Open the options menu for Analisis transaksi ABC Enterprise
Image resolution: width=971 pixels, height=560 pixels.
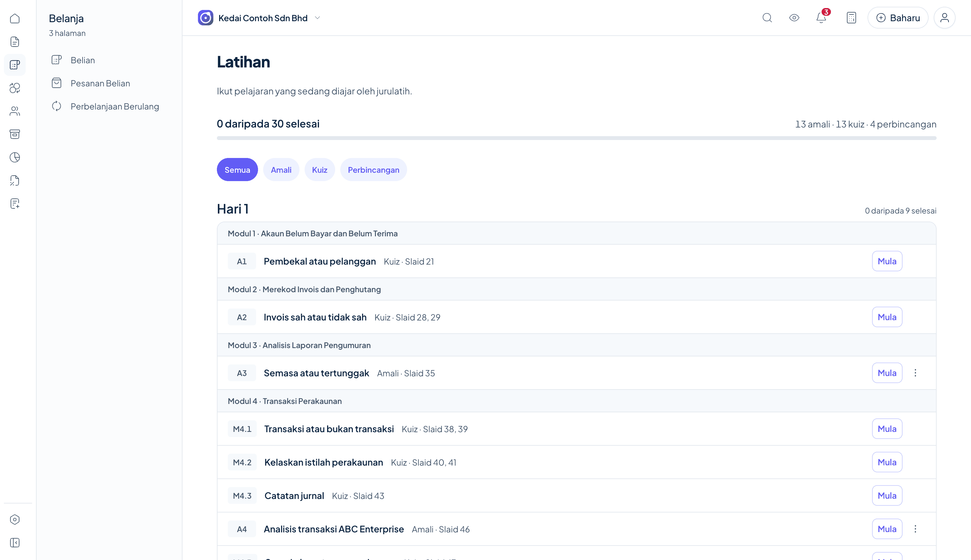915,529
